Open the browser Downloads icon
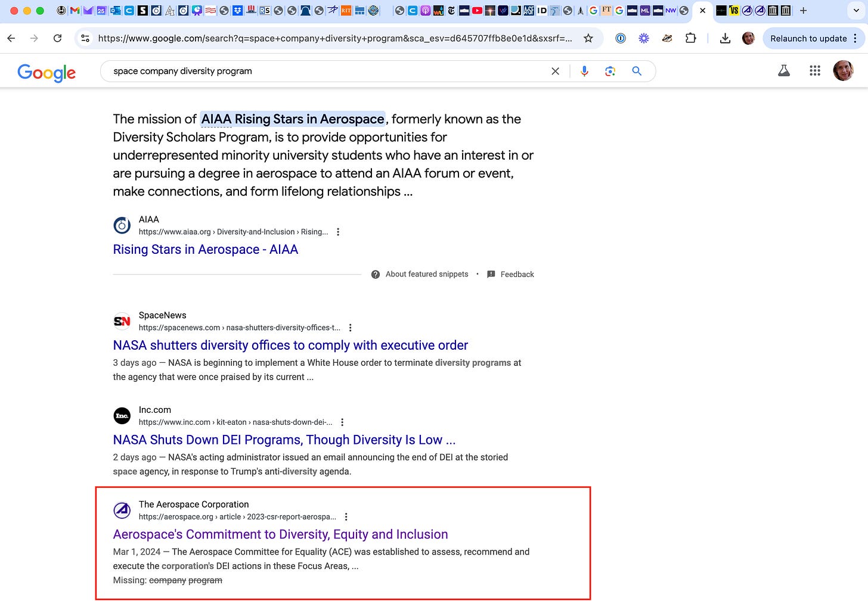This screenshot has width=868, height=616. [x=725, y=38]
